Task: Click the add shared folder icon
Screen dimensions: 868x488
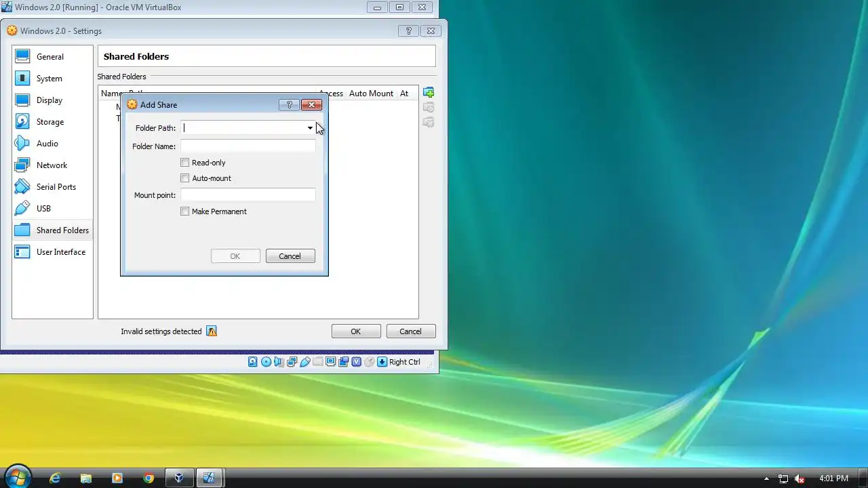Action: (x=429, y=93)
